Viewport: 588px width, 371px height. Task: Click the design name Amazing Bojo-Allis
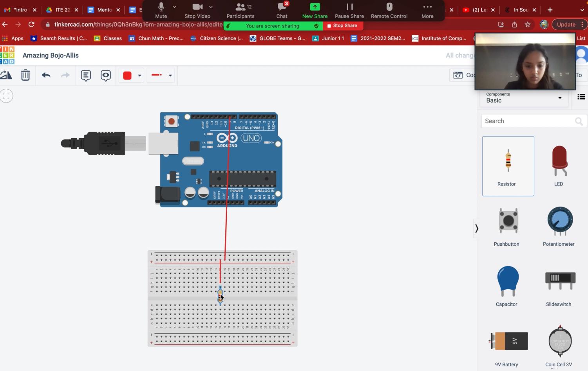(51, 55)
